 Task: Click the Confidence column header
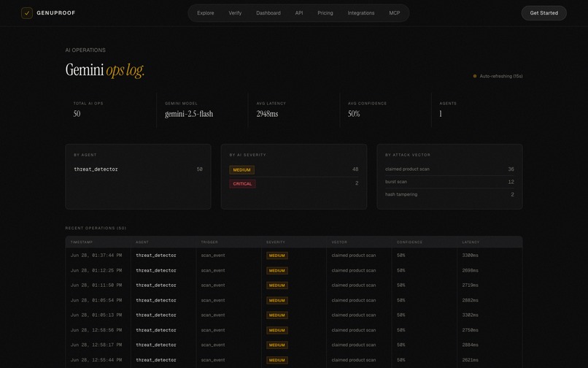[x=409, y=242]
